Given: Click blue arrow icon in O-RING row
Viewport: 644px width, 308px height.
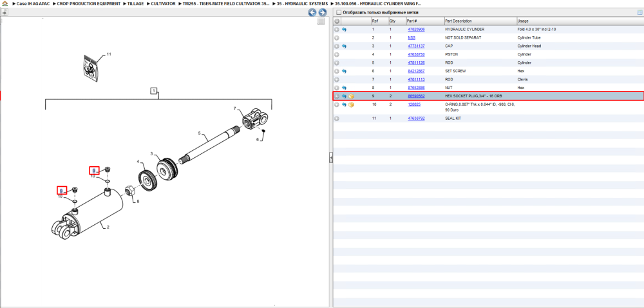Looking at the screenshot, I should point(344,105).
